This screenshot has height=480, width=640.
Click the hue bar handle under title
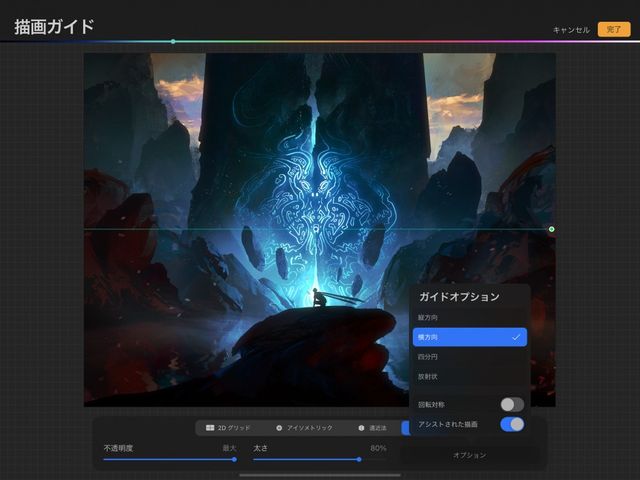tap(173, 41)
